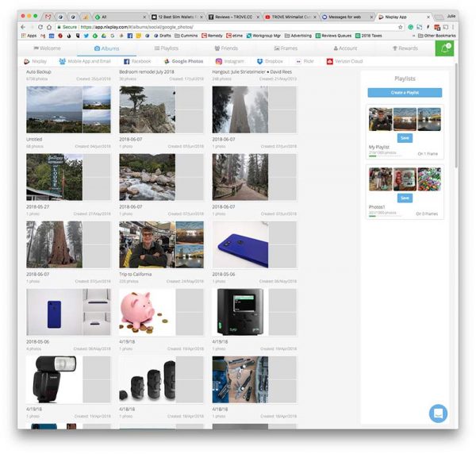Screen dimensions: 476x454
Task: Click Save under My Playlist
Action: pyautogui.click(x=405, y=138)
